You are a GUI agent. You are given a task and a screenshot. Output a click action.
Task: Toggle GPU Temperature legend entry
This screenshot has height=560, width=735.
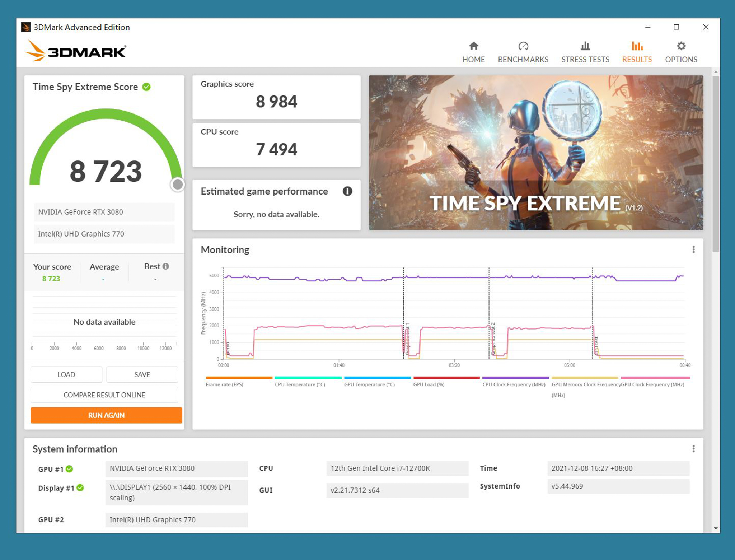(369, 384)
